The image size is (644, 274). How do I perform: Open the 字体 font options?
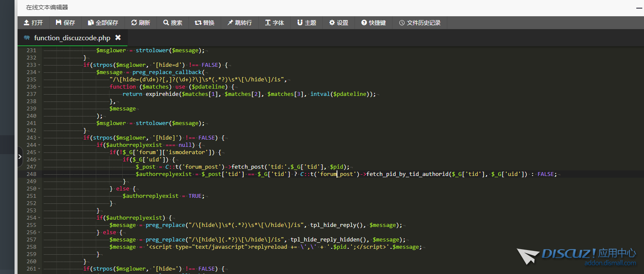pos(275,23)
